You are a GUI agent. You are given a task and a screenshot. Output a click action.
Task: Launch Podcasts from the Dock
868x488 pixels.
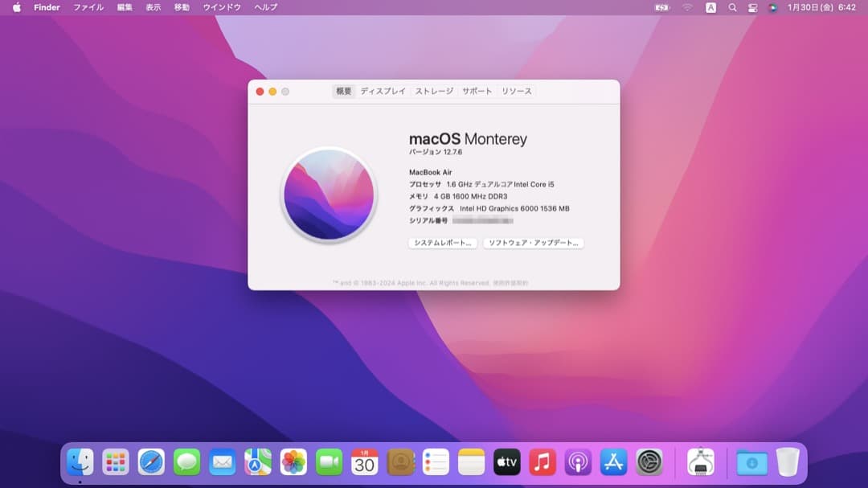point(577,462)
